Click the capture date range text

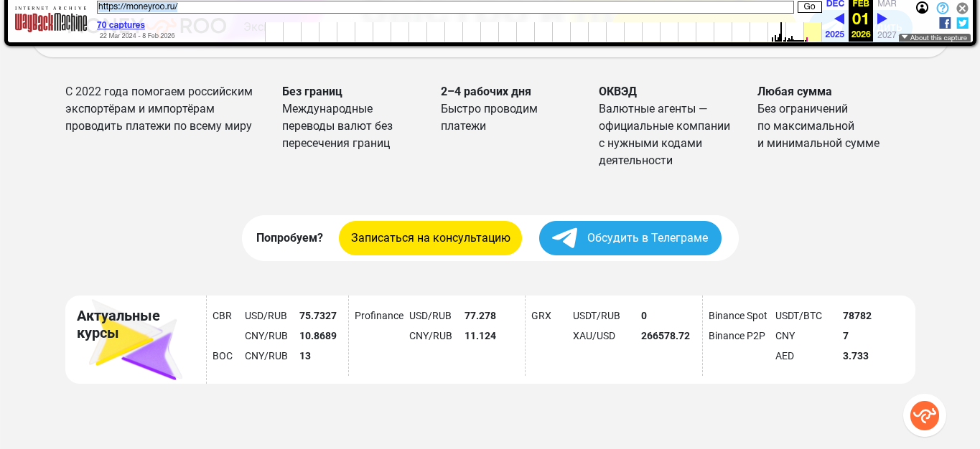tap(137, 36)
